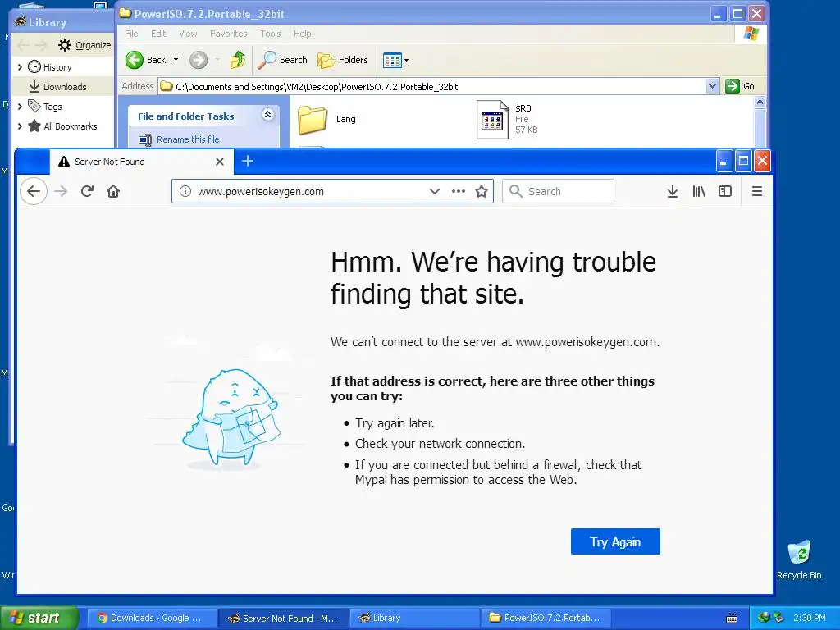Click the Windows start button
This screenshot has width=840, height=630.
tap(39, 618)
